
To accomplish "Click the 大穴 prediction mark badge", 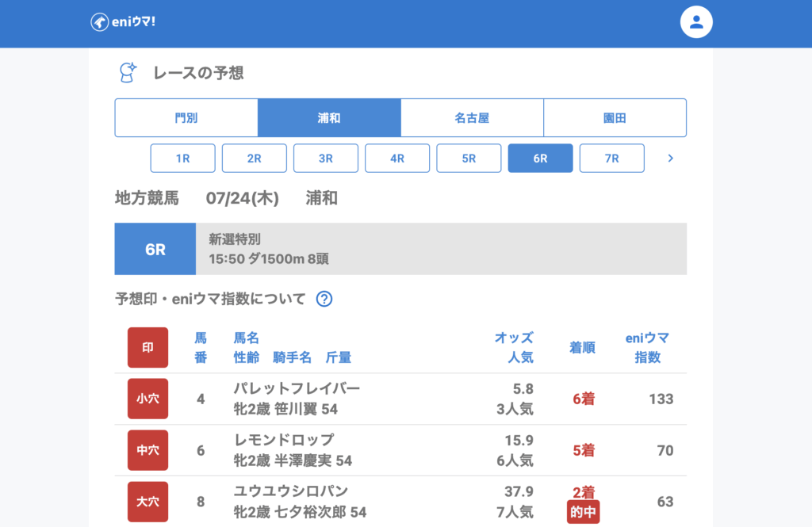I will point(147,502).
